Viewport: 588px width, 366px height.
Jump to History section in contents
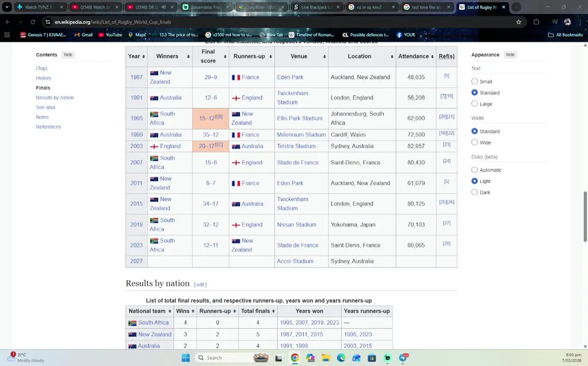44,78
